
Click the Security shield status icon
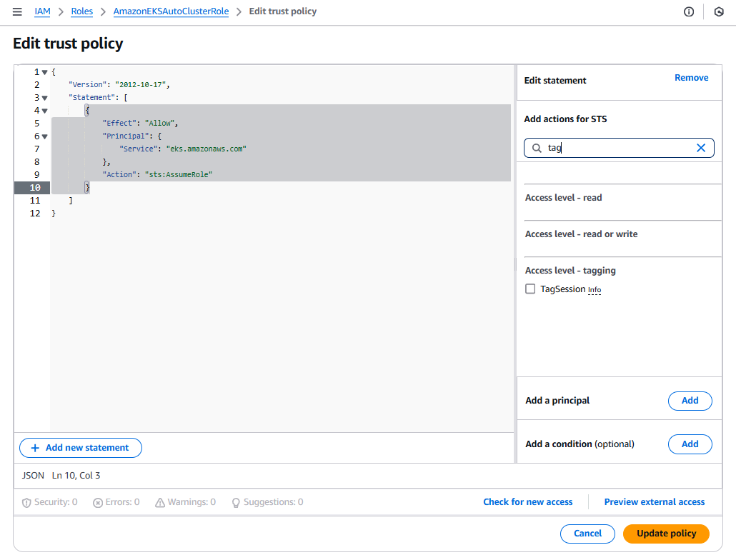click(26, 503)
